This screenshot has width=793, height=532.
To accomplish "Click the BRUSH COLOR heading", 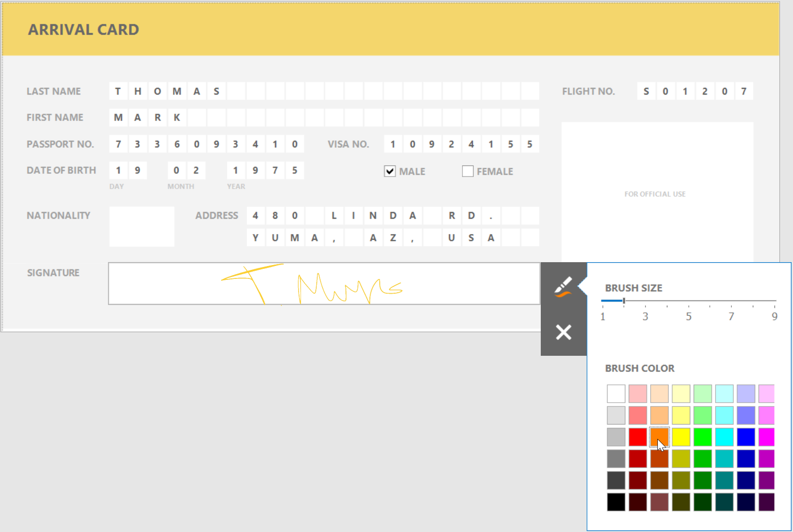I will tap(640, 368).
